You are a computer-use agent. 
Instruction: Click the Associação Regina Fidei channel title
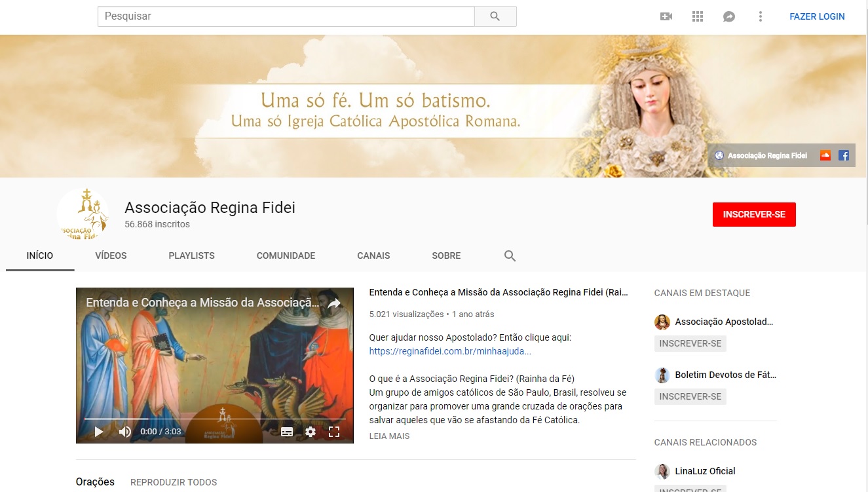tap(210, 208)
